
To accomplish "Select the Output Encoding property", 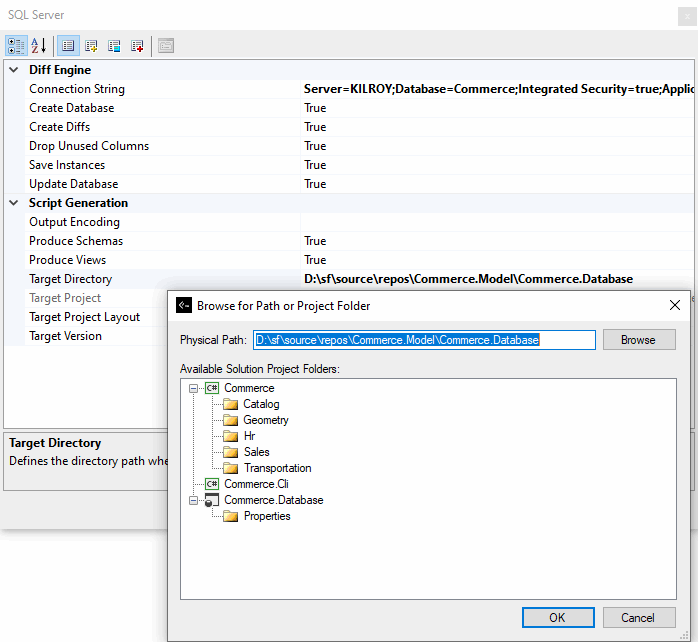I will tap(74, 222).
